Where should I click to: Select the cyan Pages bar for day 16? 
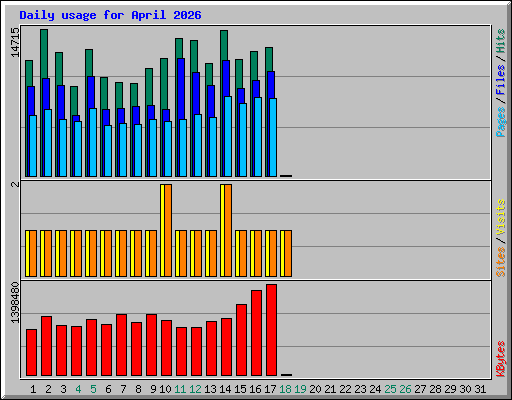click(258, 137)
